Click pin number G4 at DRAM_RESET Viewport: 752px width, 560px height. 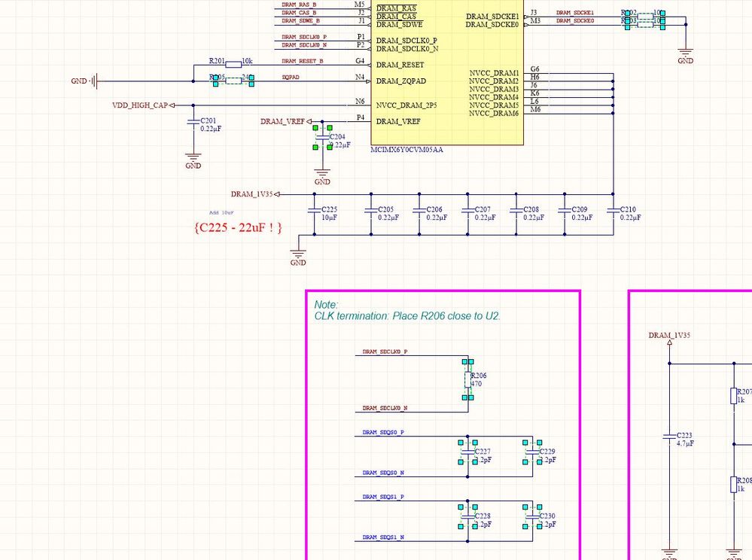pos(360,61)
